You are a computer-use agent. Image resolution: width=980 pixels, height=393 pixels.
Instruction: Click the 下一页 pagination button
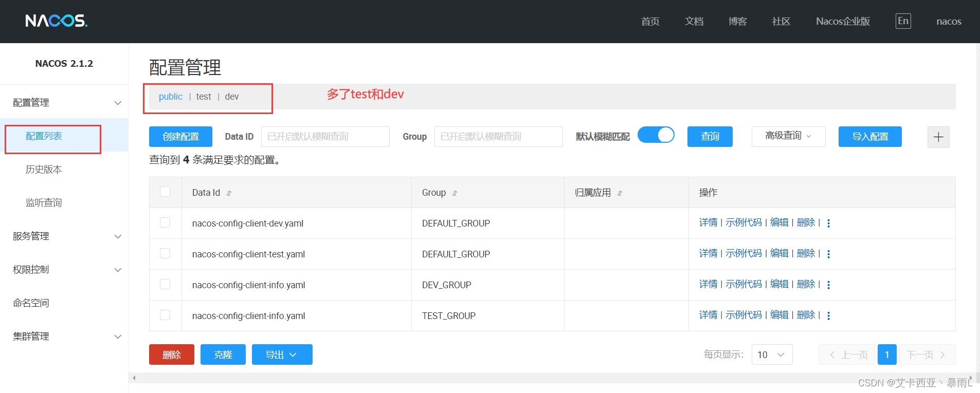(x=927, y=354)
